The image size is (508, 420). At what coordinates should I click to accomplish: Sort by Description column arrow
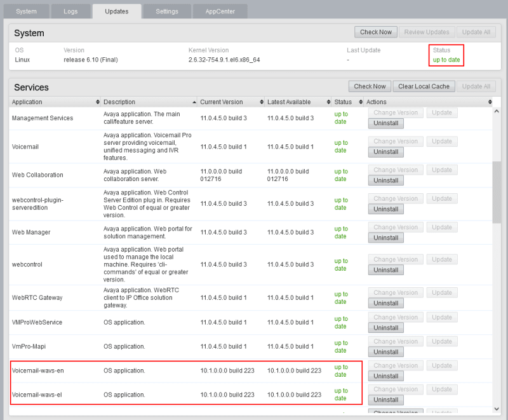(x=194, y=102)
